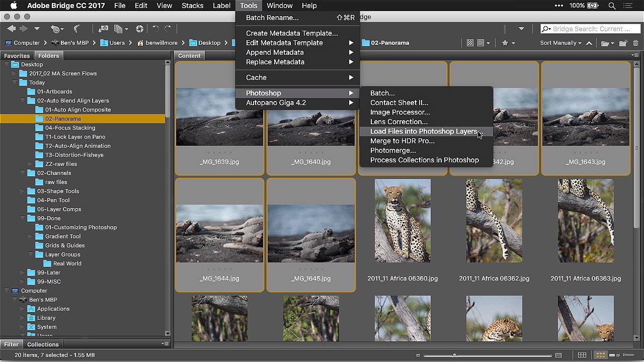644x362 pixels.
Task: Collapse the 99-Done folder
Action: tap(23, 218)
